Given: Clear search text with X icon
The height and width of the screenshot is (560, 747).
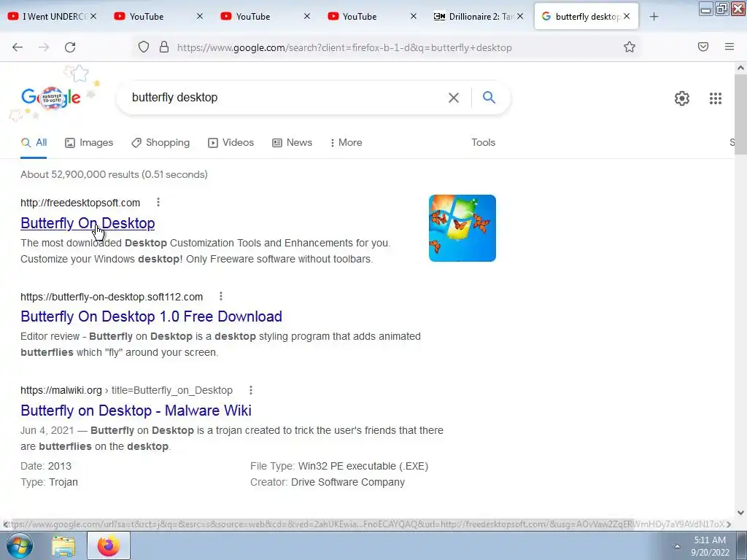Looking at the screenshot, I should coord(454,98).
